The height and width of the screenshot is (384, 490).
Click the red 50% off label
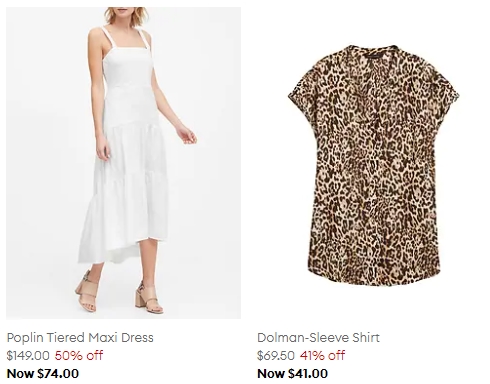(x=79, y=355)
